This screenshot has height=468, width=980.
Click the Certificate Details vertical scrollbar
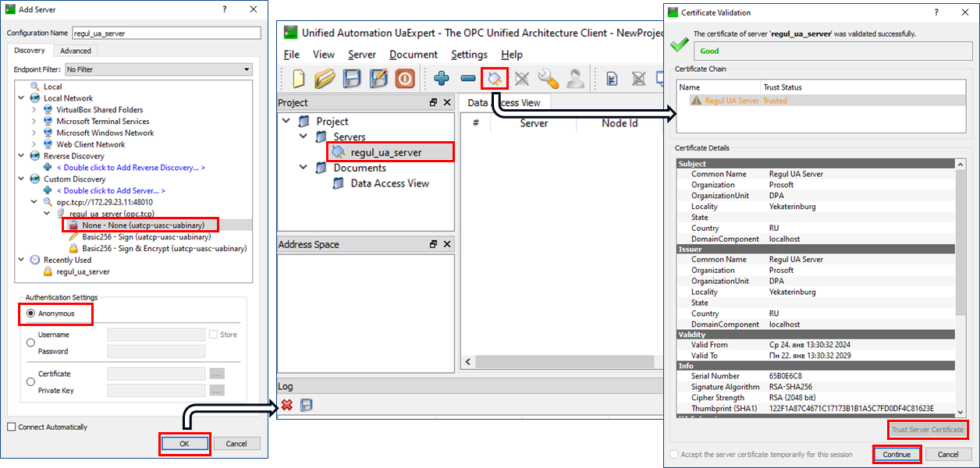[960, 234]
